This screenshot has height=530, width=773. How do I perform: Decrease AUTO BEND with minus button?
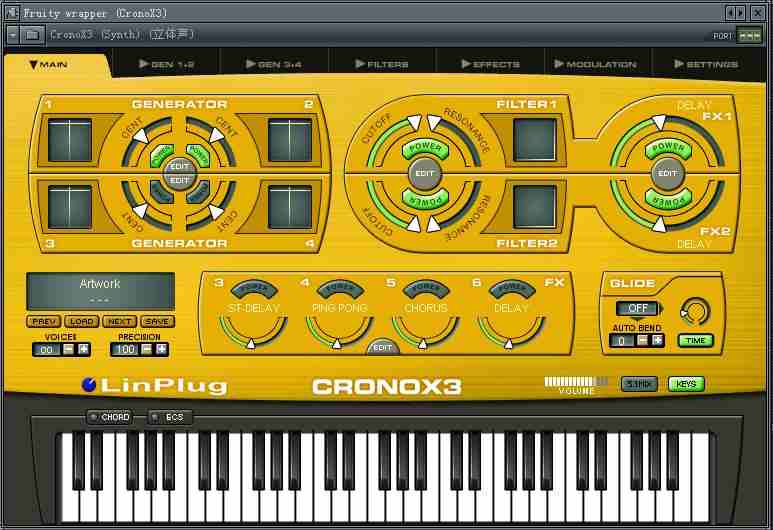pos(642,340)
